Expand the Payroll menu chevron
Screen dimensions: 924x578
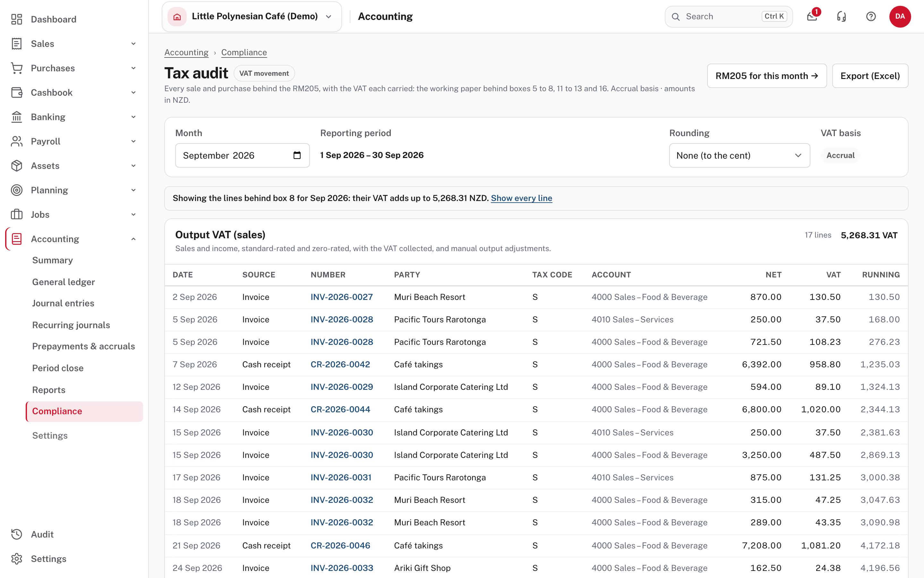tap(133, 141)
